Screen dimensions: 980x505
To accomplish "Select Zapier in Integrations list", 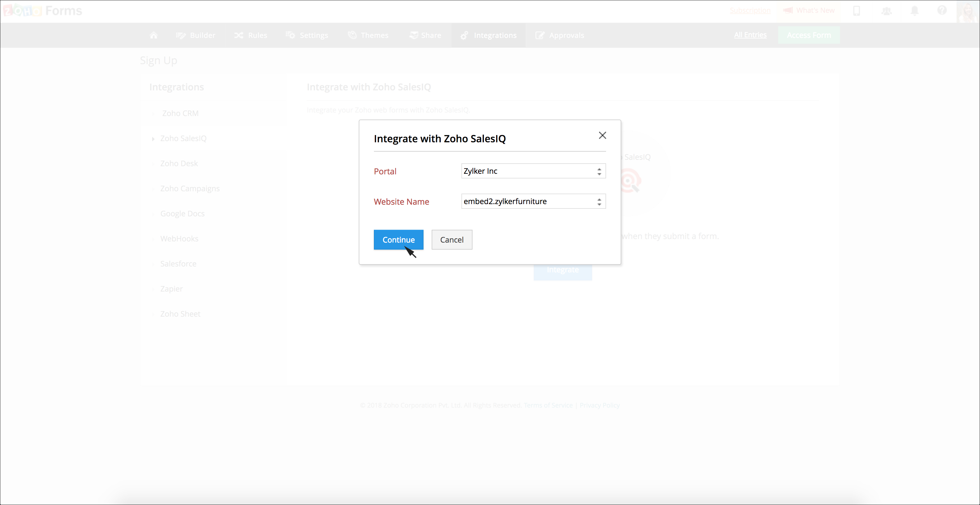I will [x=171, y=289].
